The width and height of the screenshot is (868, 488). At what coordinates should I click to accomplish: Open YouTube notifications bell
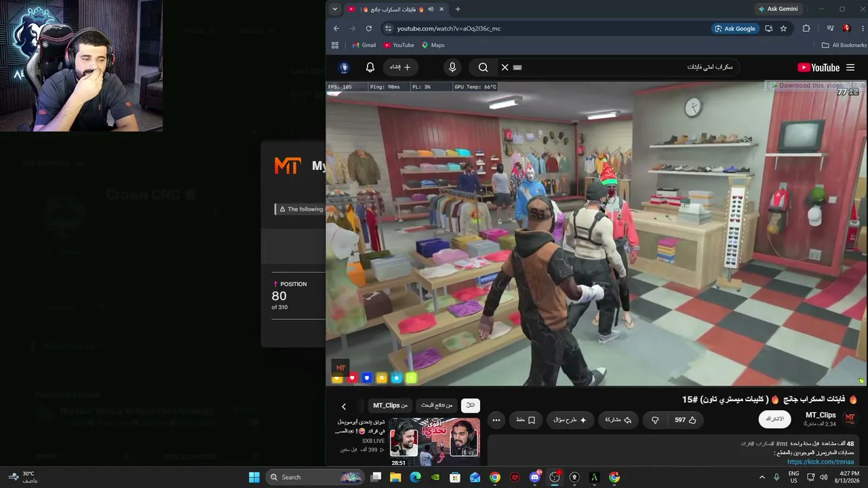coord(370,67)
